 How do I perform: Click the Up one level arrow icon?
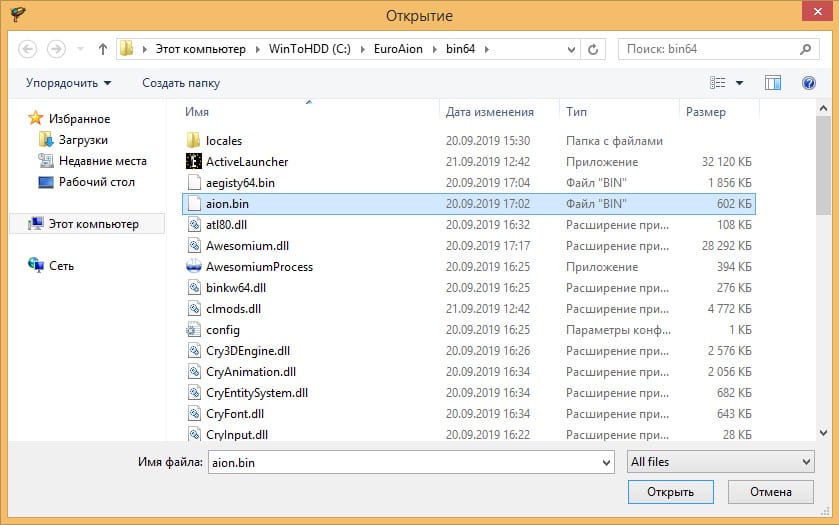[x=103, y=49]
